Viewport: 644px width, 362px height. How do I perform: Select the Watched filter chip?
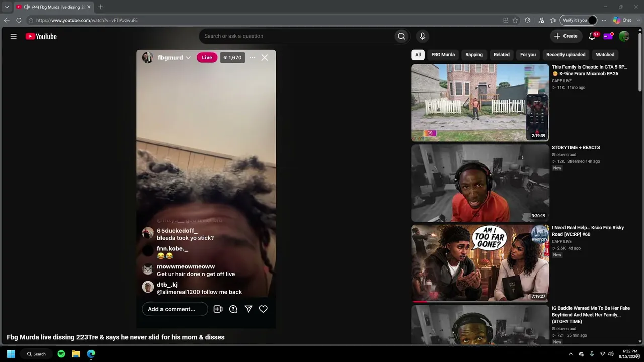[605, 55]
